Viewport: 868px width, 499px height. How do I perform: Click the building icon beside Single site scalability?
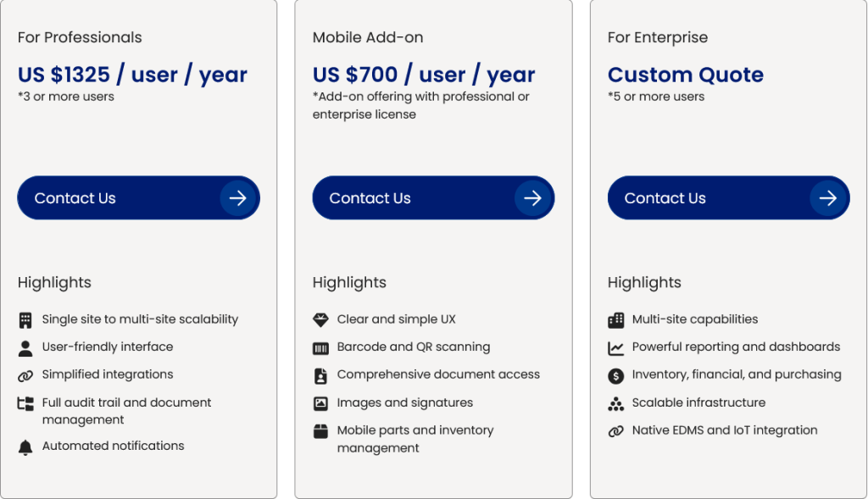coord(25,320)
